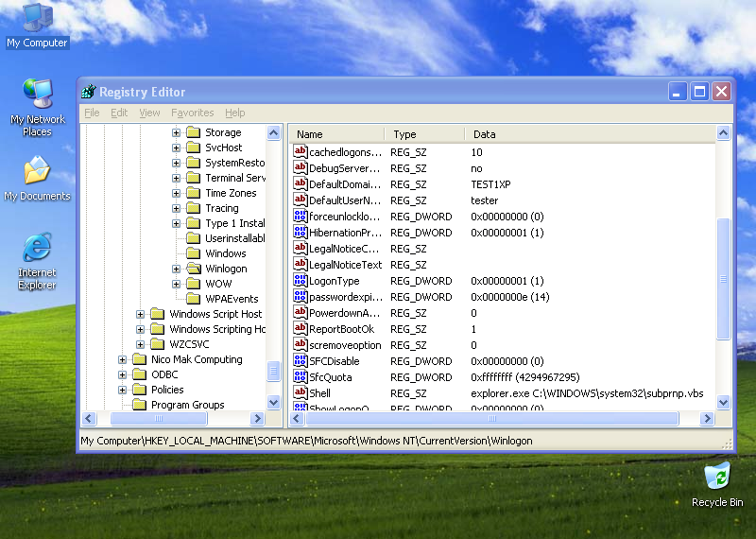Select the scremoveoption value icon

(300, 344)
